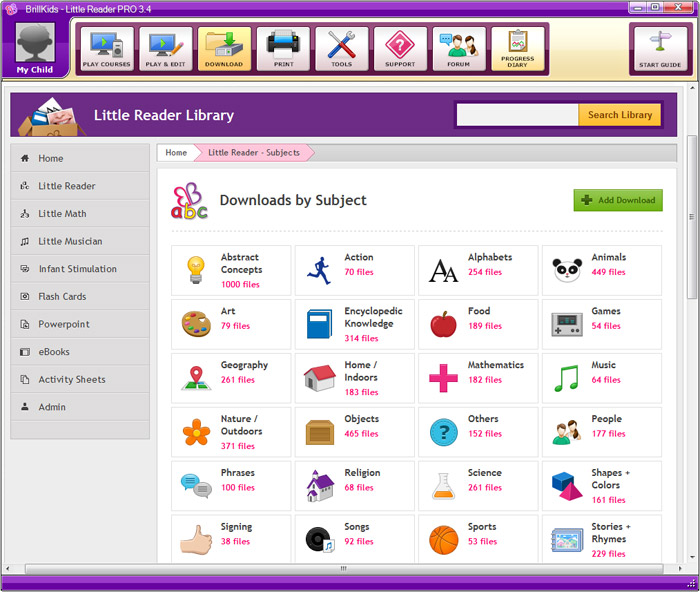
Task: Click the Abstract Concepts light bulb icon
Action: click(196, 270)
